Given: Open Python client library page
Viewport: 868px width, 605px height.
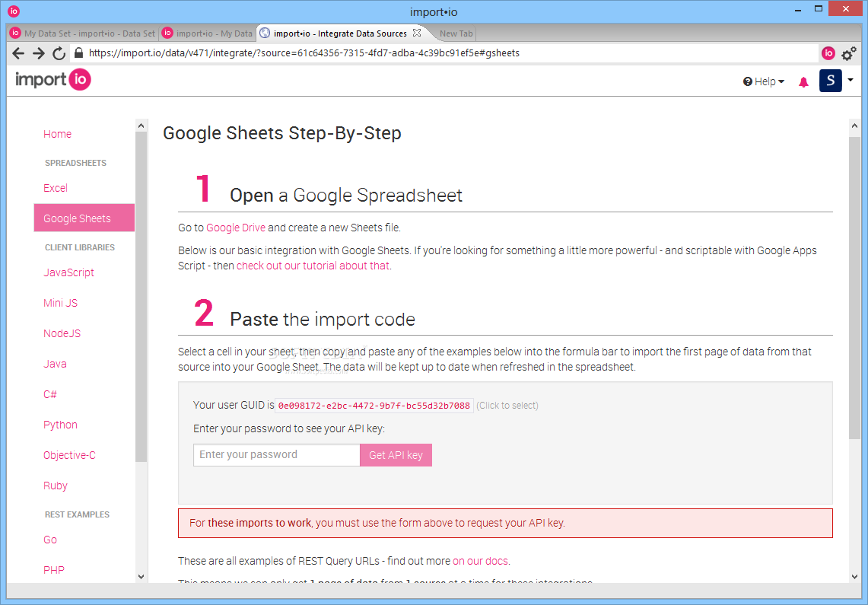Looking at the screenshot, I should (60, 425).
